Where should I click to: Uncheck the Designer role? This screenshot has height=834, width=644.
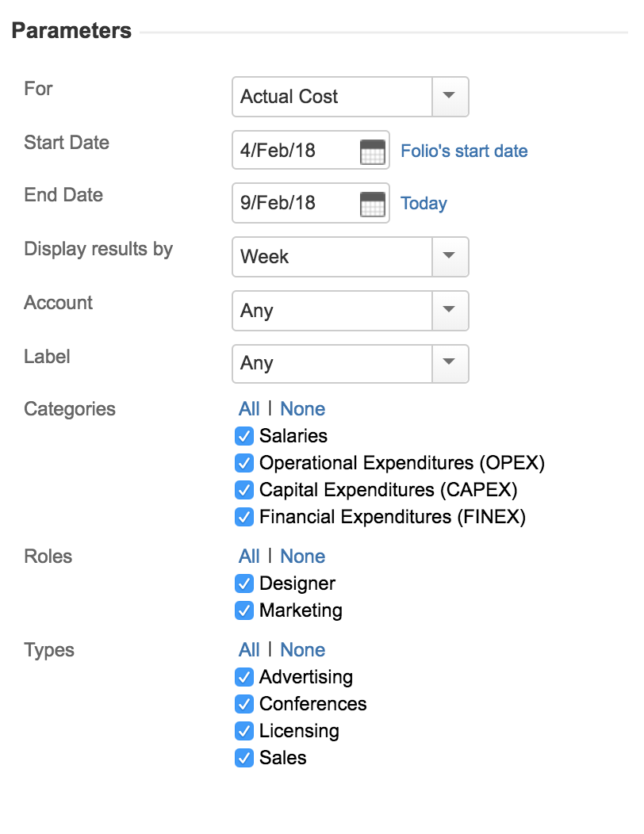(244, 583)
